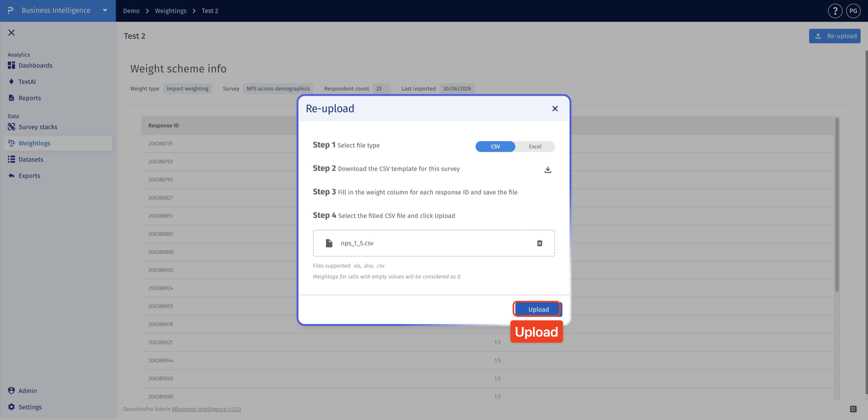Click the Test 2 page title
This screenshot has width=868, height=420.
pos(135,36)
